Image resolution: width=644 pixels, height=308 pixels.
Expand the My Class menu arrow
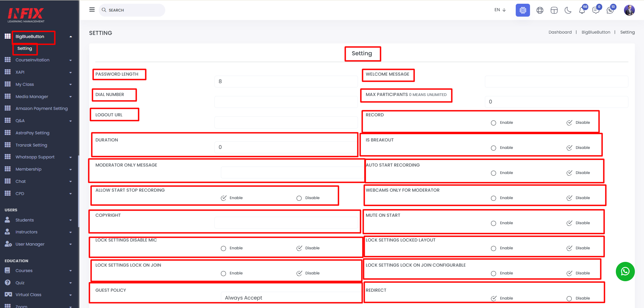pos(71,84)
